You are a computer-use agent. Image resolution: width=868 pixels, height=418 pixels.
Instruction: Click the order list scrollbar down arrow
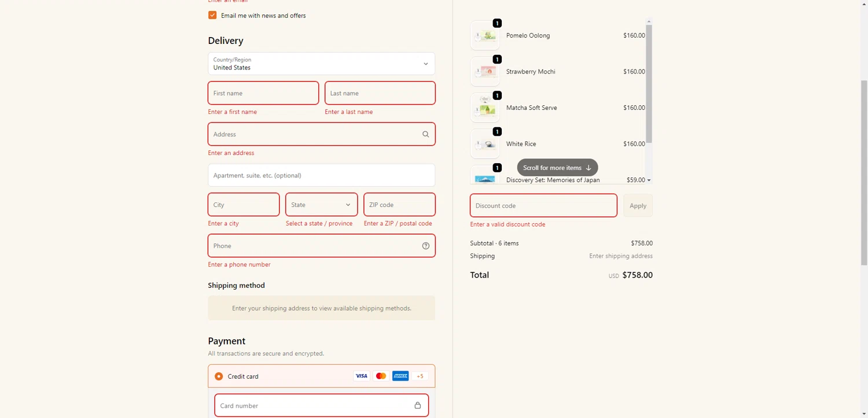(649, 180)
